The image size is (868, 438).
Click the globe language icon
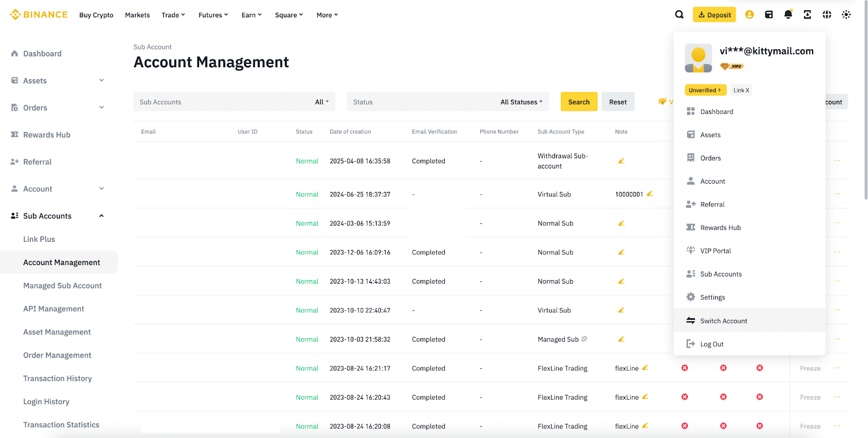[826, 15]
